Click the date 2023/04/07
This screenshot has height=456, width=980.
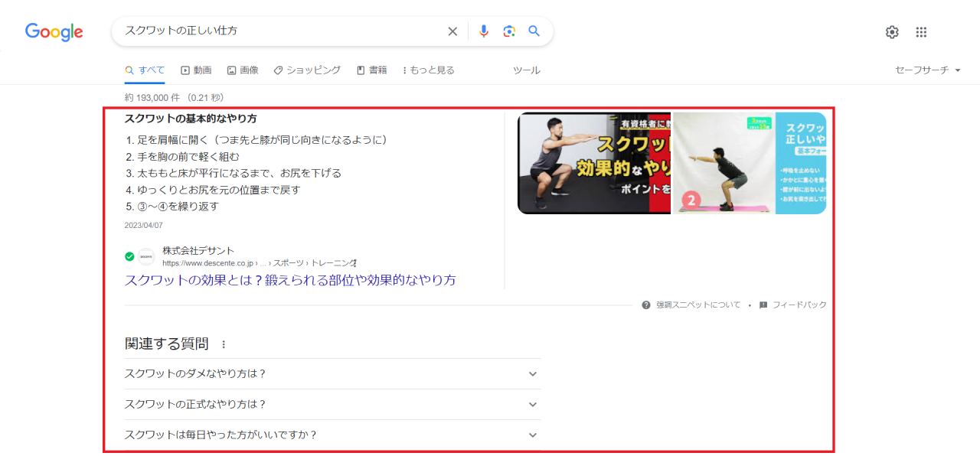(x=144, y=225)
